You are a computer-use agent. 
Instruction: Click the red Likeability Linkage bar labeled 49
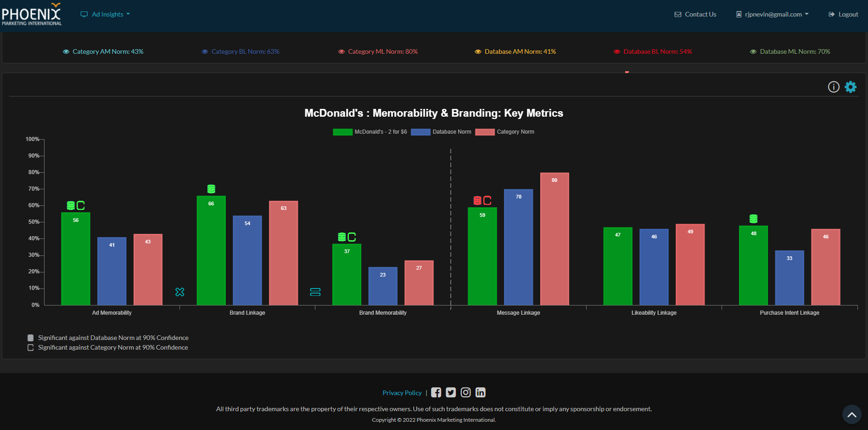[690, 265]
